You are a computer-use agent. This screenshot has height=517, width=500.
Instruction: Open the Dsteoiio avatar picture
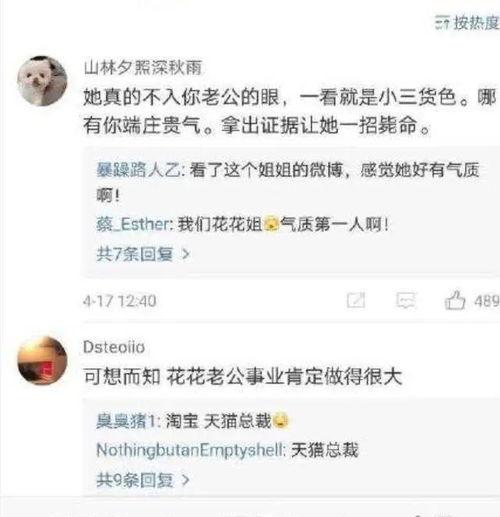pos(42,361)
